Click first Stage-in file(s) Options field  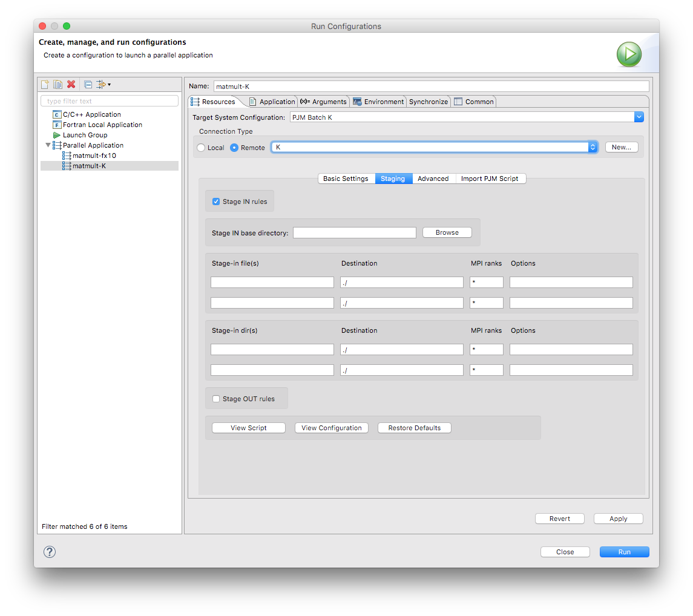[571, 283]
